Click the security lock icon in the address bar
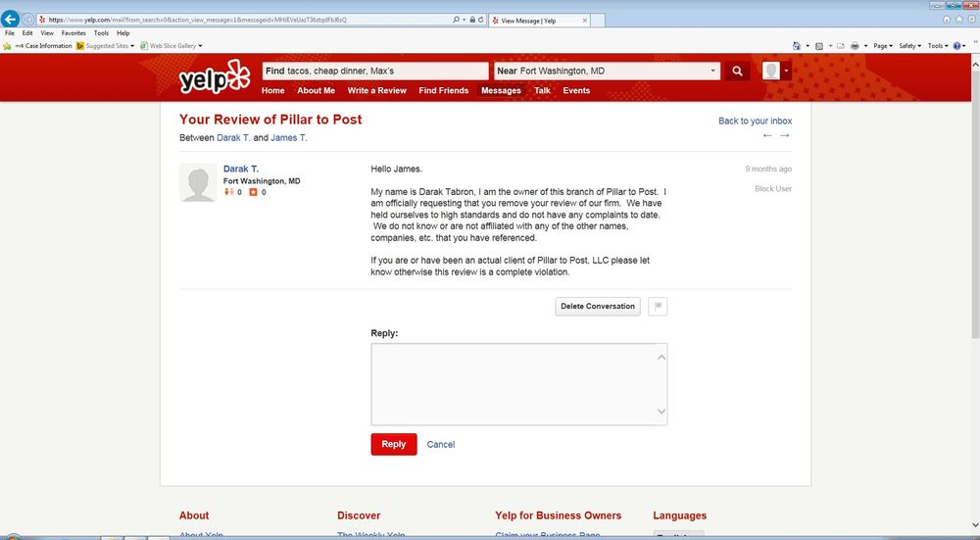The height and width of the screenshot is (540, 980). click(x=472, y=20)
